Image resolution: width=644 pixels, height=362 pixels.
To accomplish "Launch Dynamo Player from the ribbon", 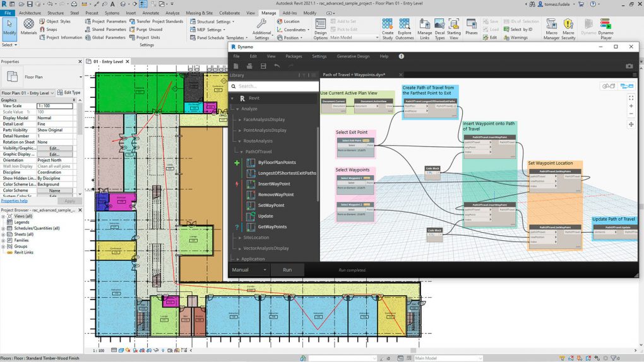I will [x=606, y=28].
